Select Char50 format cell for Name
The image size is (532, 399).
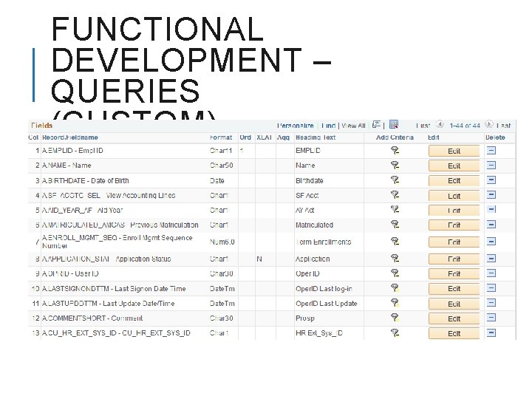click(x=221, y=166)
